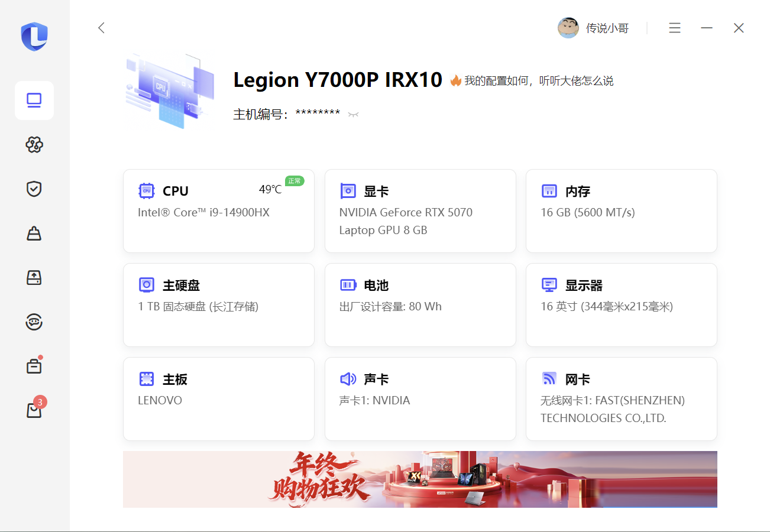The image size is (770, 532).
Task: Go back using the left arrow
Action: (101, 28)
